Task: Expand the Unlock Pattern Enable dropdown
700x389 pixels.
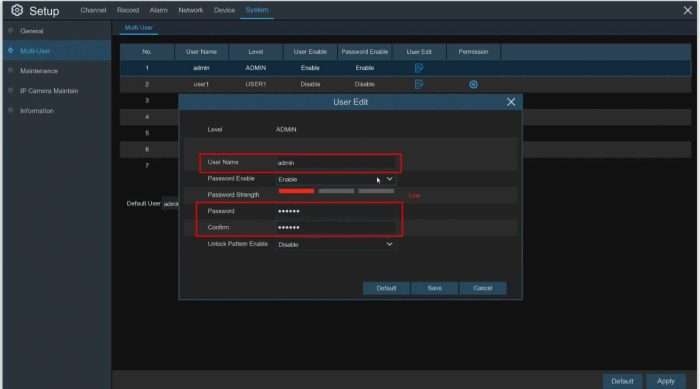Action: pos(335,244)
